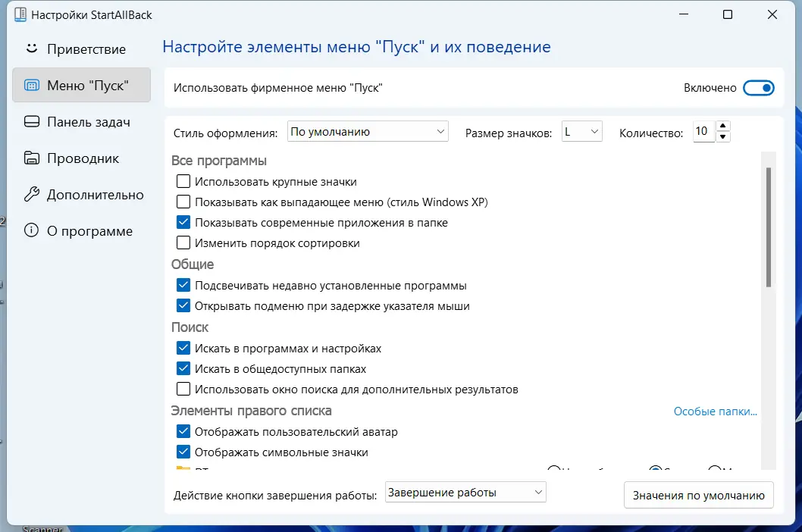This screenshot has width=802, height=532.
Task: Click the up arrow of Количество stepper
Action: 724,126
